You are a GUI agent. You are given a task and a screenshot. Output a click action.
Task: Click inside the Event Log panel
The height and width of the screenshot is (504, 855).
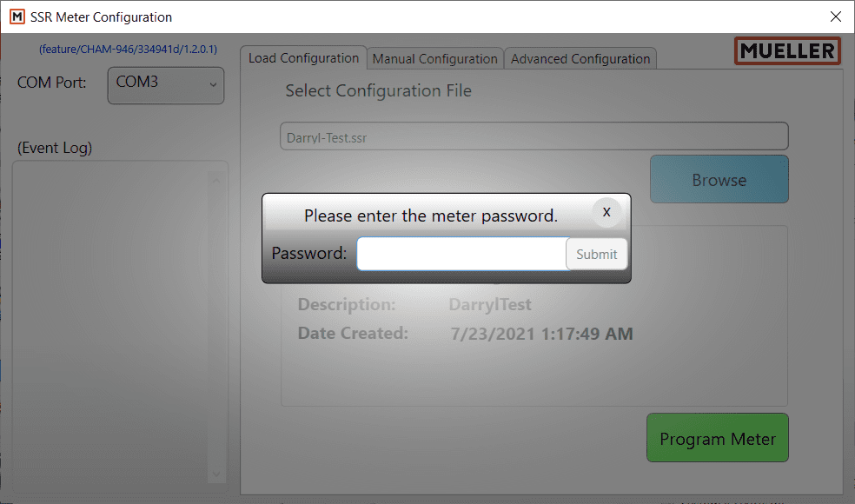point(113,322)
